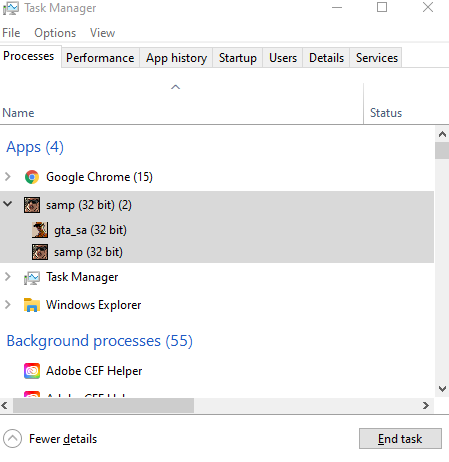This screenshot has height=462, width=449.
Task: Collapse the samp (32 bit) (2) group
Action: coord(8,203)
